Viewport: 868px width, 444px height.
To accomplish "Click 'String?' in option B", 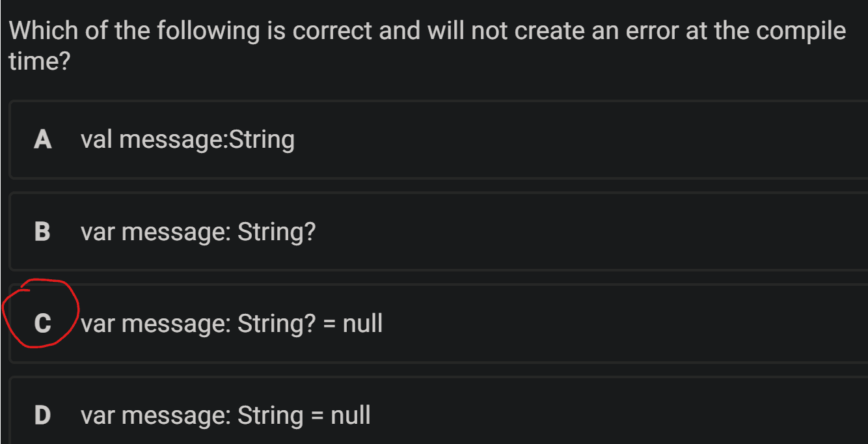I will pyautogui.click(x=277, y=232).
